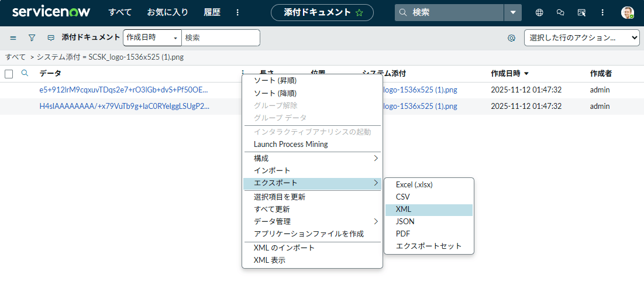Image resolution: width=644 pixels, height=288 pixels.
Task: Click the magnifier icon in column header row
Action: [x=25, y=74]
